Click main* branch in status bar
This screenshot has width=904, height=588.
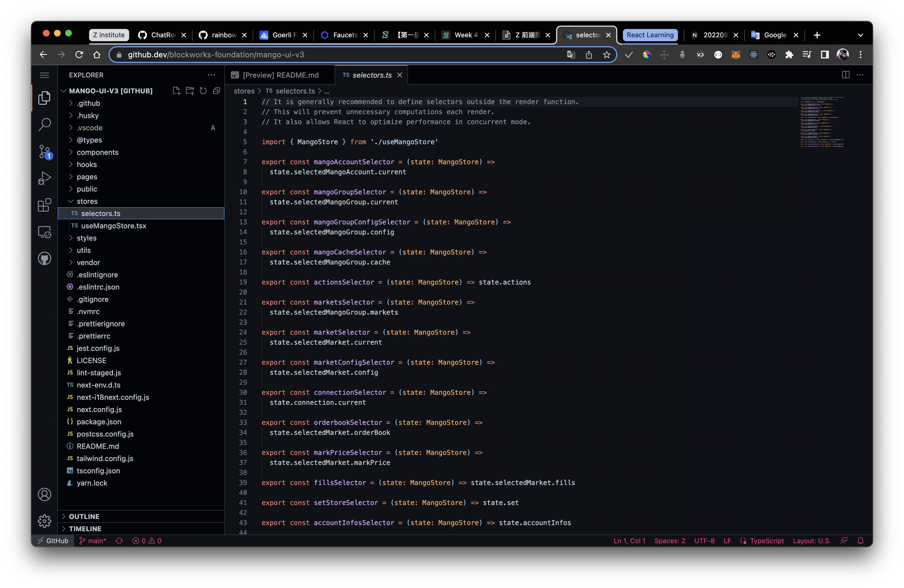click(93, 541)
